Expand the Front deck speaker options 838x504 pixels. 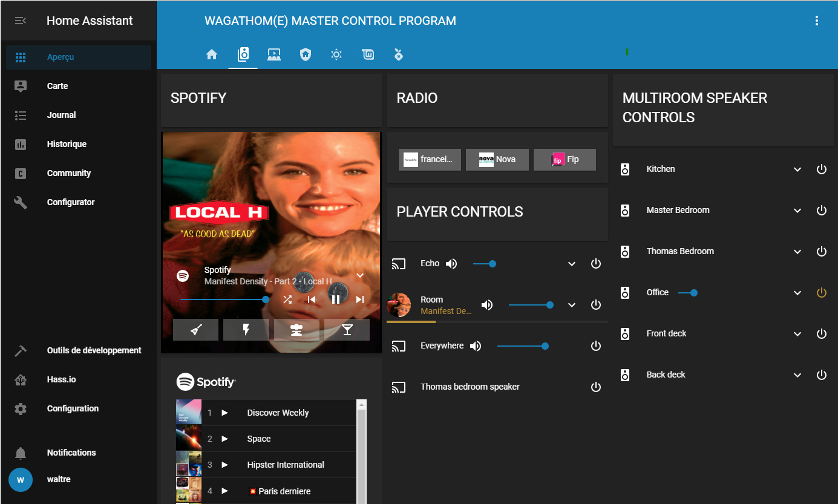[x=797, y=334]
